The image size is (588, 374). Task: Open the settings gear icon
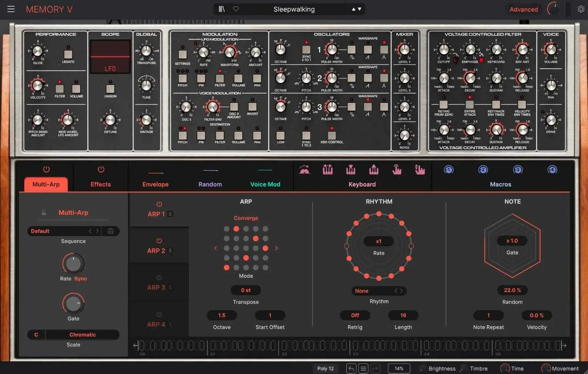581,9
